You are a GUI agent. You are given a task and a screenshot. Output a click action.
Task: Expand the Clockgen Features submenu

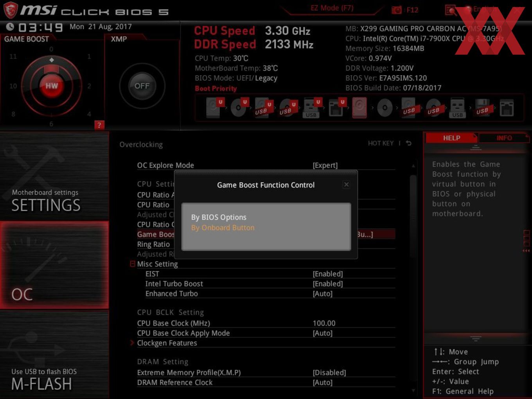(x=167, y=343)
